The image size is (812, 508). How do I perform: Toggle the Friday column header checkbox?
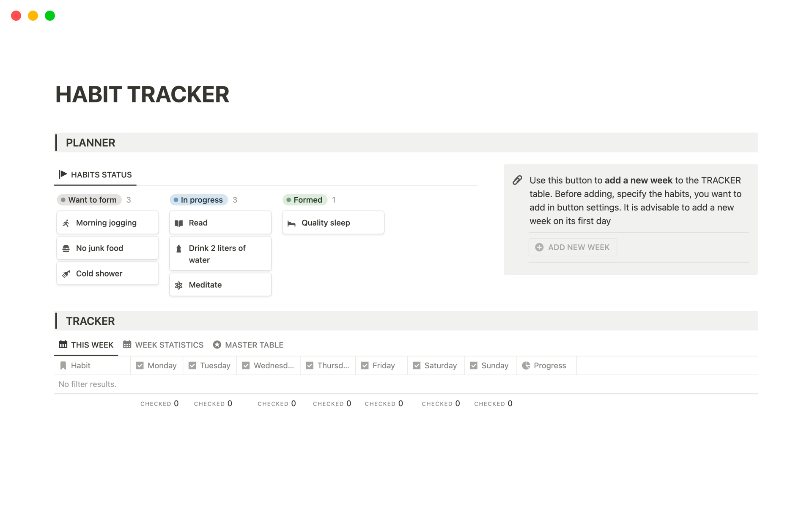point(365,365)
